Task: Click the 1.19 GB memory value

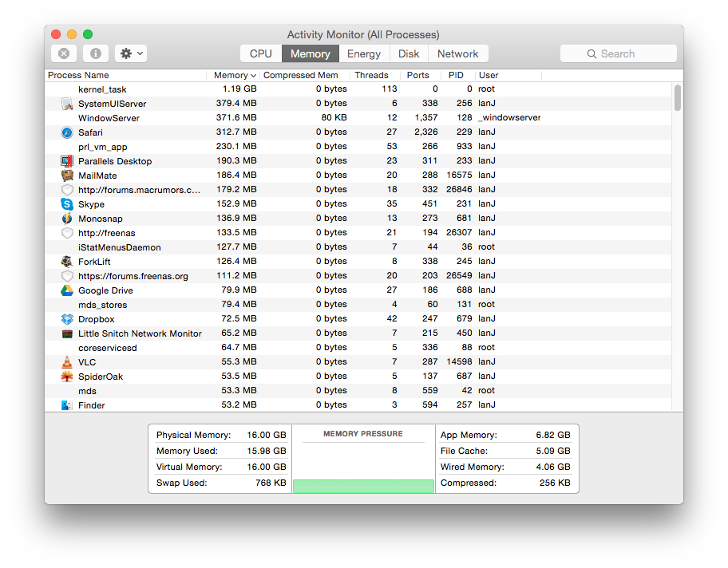Action: 239,89
